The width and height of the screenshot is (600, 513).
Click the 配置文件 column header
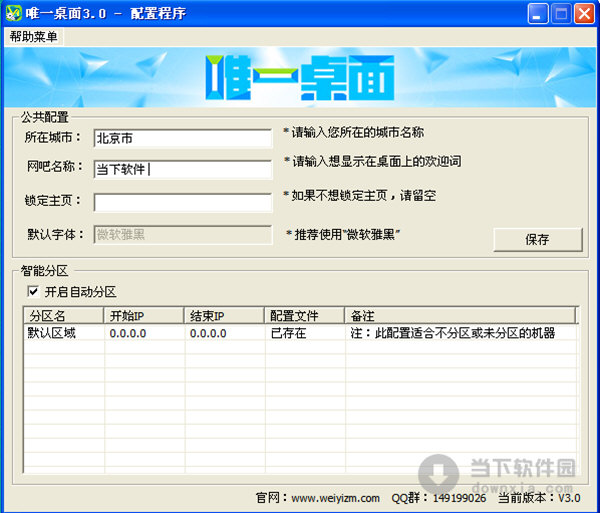(305, 316)
